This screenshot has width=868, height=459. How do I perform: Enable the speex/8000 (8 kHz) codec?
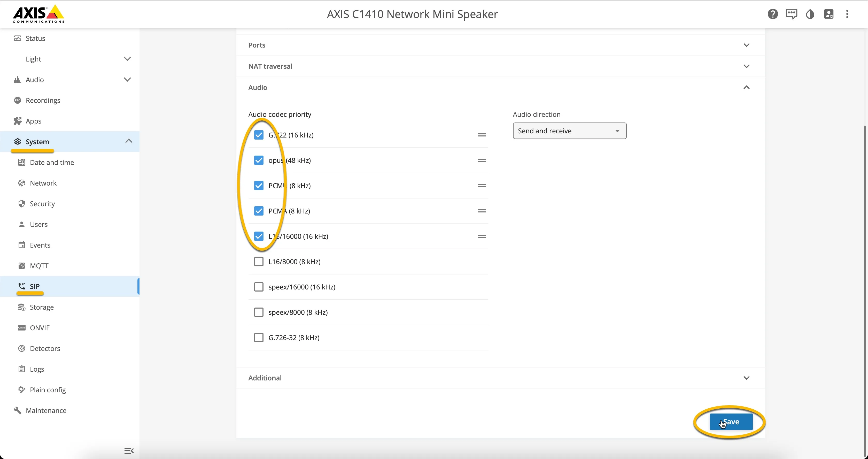[259, 312]
